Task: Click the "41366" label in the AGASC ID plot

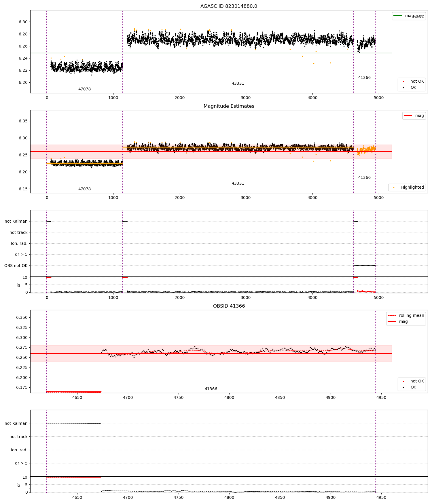Action: click(x=364, y=78)
